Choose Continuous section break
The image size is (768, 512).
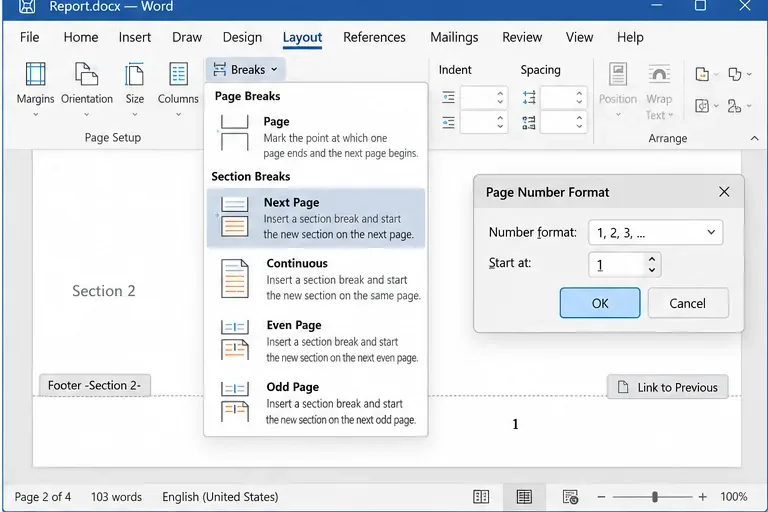tap(316, 279)
